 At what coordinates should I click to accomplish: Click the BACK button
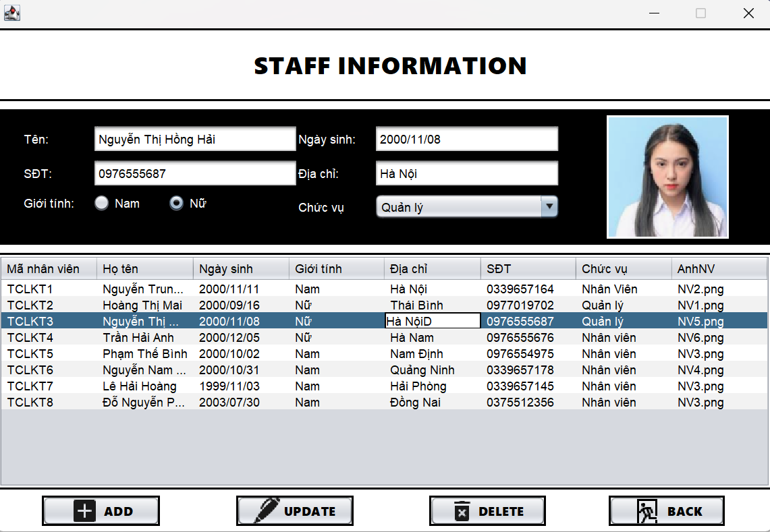point(667,510)
